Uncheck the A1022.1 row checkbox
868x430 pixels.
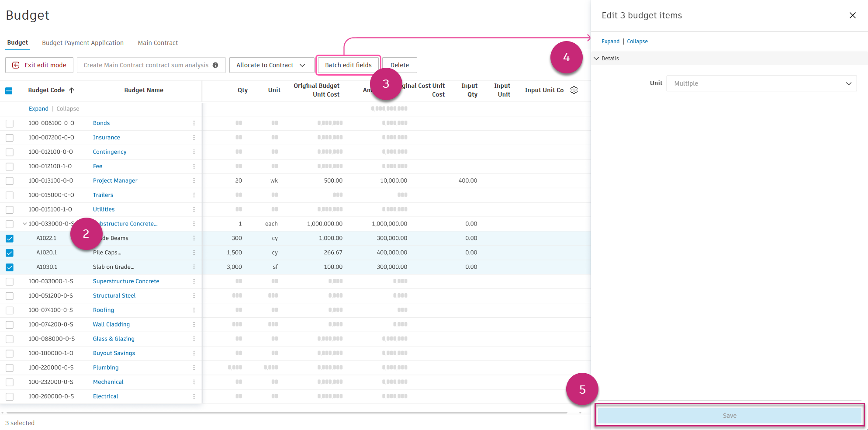(10, 239)
